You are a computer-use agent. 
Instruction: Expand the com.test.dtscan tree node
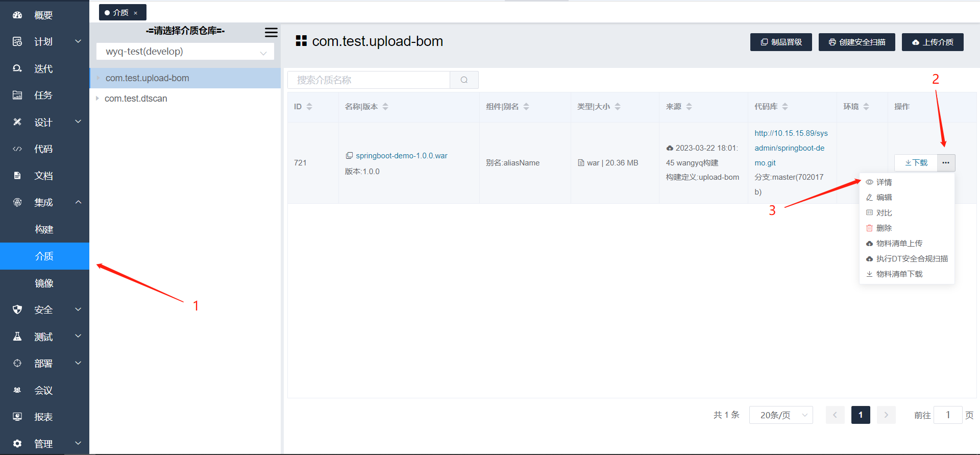pyautogui.click(x=97, y=98)
